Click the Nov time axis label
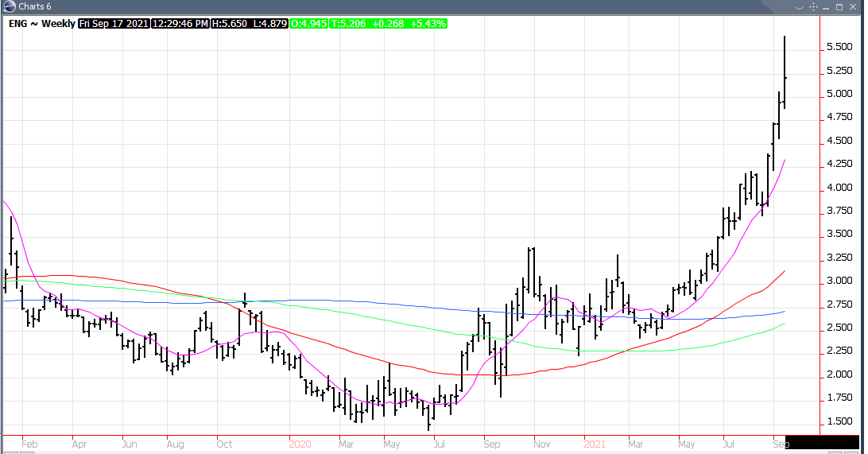Image resolution: width=868 pixels, height=454 pixels. pos(542,444)
